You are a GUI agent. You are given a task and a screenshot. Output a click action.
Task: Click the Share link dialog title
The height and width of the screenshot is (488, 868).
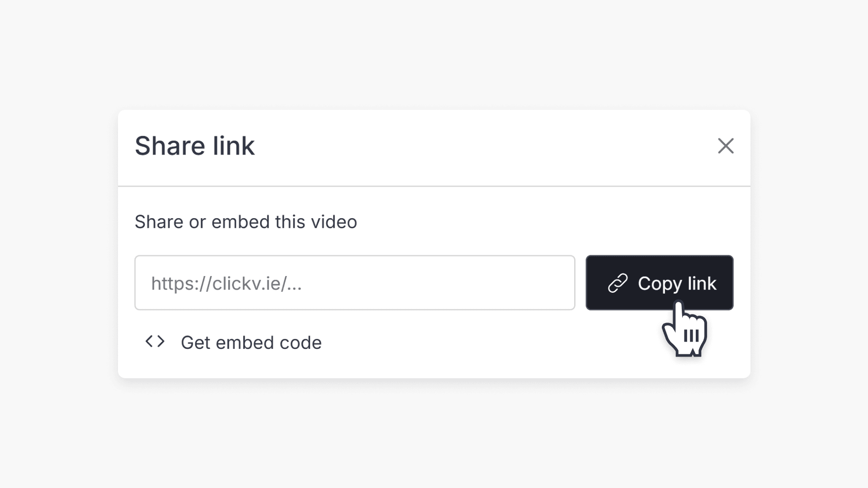coord(194,145)
